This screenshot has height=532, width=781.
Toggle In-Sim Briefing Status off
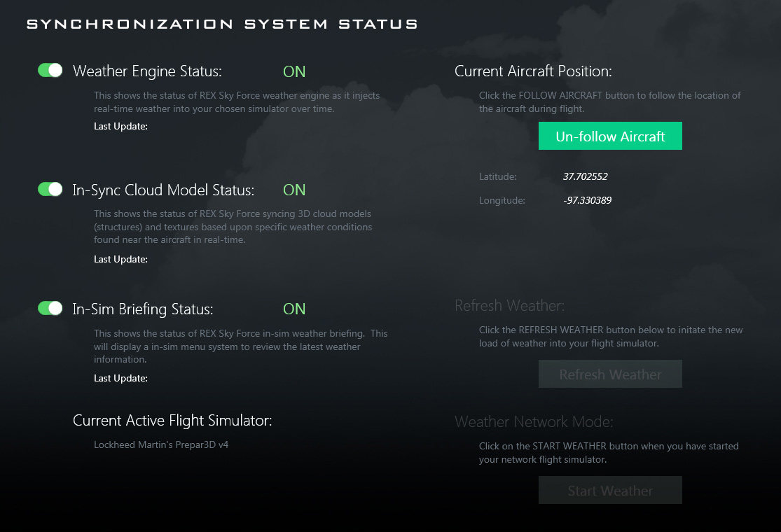click(x=50, y=308)
